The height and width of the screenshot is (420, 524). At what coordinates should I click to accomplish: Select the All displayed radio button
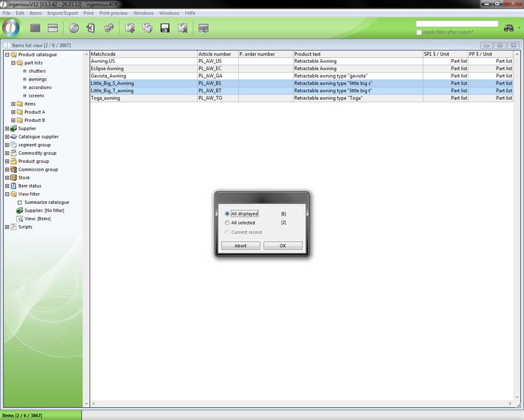point(227,214)
